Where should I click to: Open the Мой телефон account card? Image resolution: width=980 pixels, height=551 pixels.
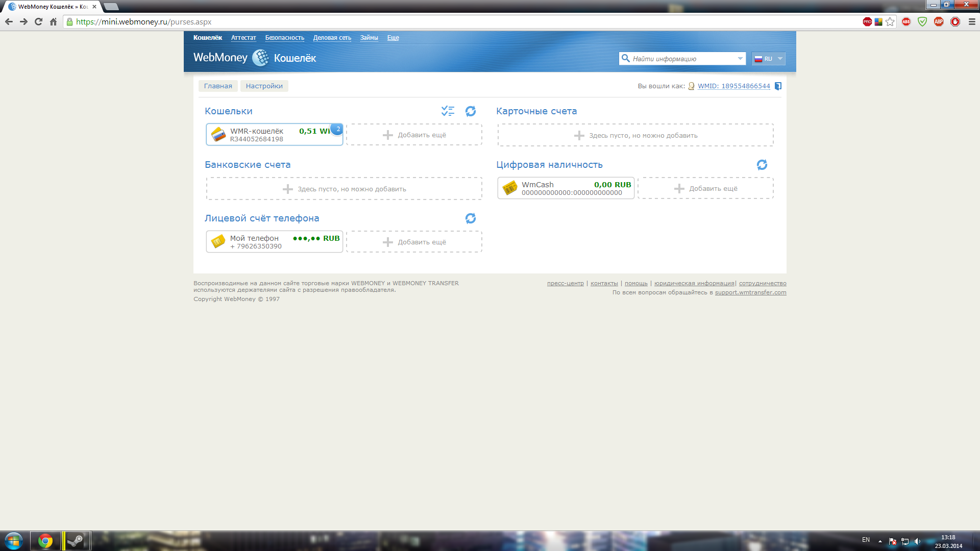click(x=275, y=242)
